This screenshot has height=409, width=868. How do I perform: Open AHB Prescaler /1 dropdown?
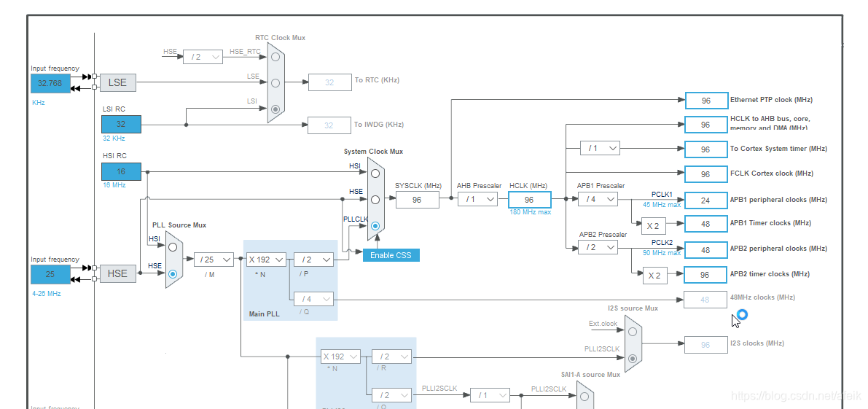click(x=477, y=199)
